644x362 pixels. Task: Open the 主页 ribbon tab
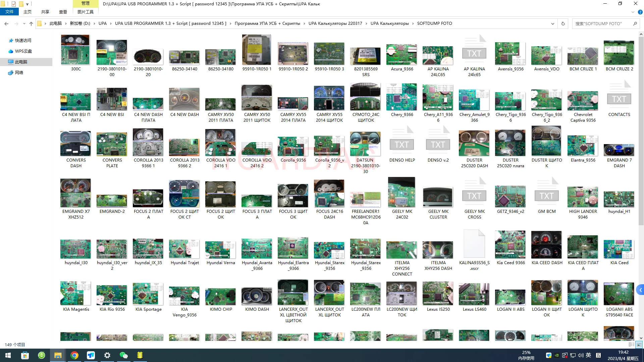(x=28, y=12)
